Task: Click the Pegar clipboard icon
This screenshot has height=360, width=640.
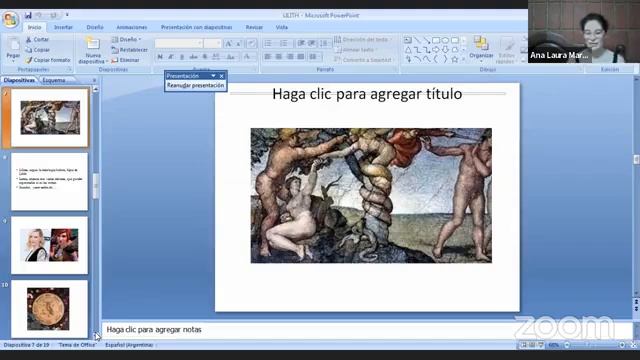Action: click(x=13, y=44)
